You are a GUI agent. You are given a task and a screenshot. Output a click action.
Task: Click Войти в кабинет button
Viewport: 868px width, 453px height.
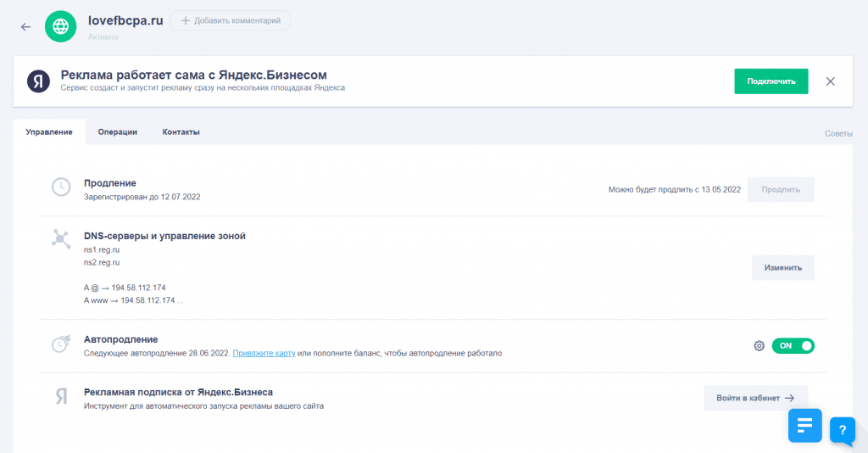tap(755, 398)
